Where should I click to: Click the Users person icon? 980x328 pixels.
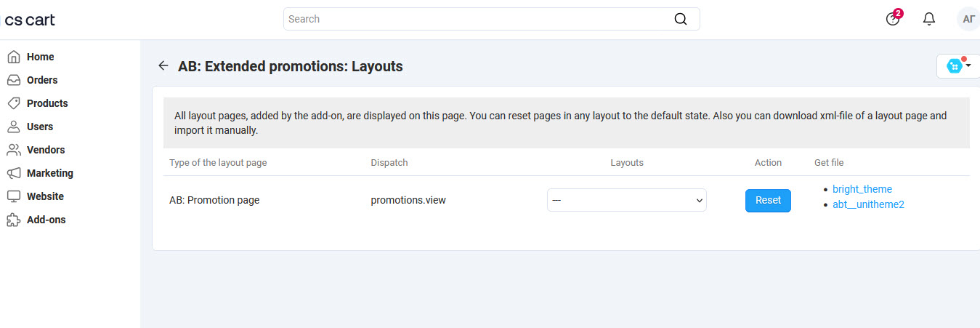(13, 127)
